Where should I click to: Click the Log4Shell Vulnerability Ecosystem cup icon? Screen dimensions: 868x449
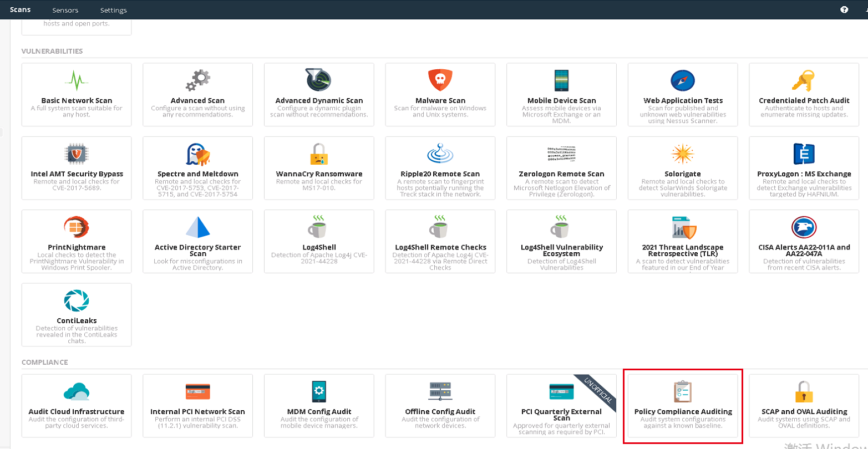(561, 227)
